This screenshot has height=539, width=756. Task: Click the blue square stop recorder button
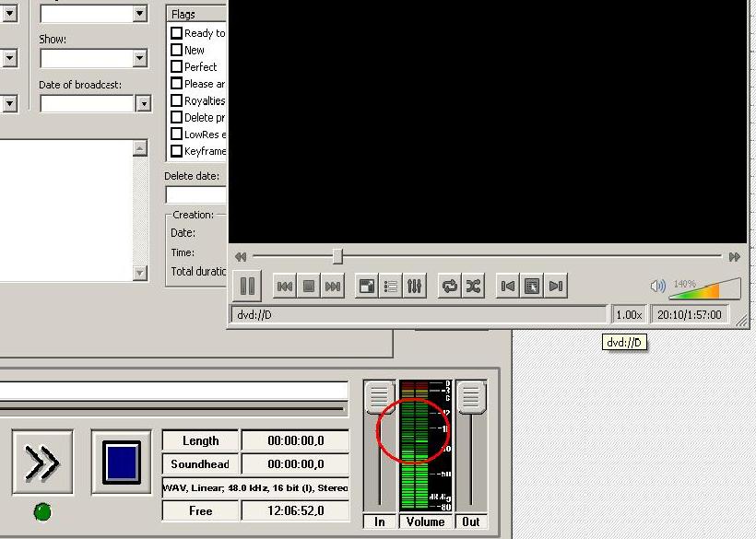(x=122, y=463)
